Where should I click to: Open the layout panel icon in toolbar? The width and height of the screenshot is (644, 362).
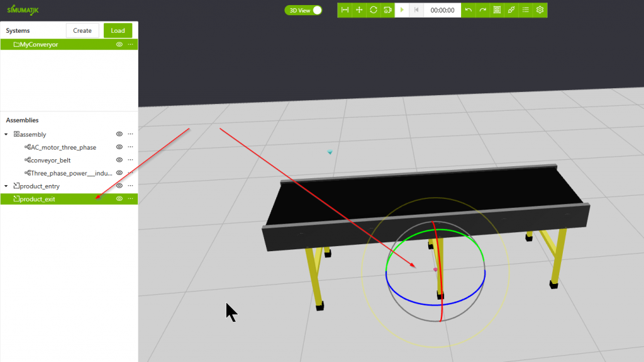497,10
